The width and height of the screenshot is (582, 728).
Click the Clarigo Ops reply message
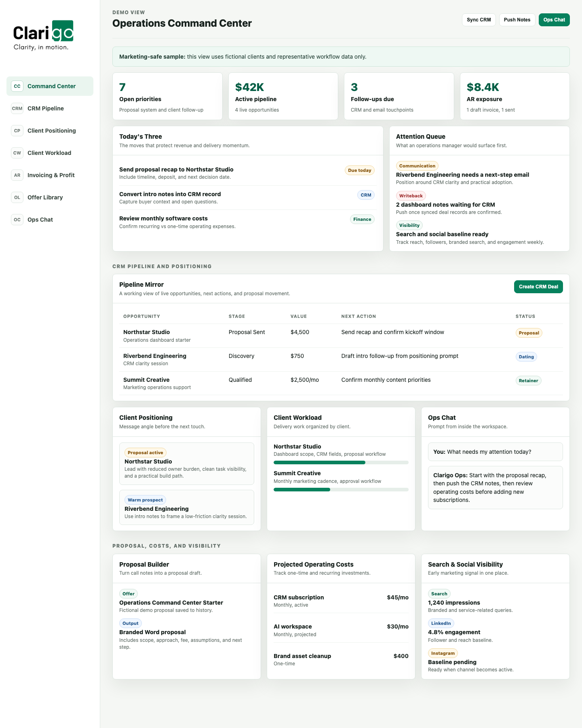tap(496, 487)
